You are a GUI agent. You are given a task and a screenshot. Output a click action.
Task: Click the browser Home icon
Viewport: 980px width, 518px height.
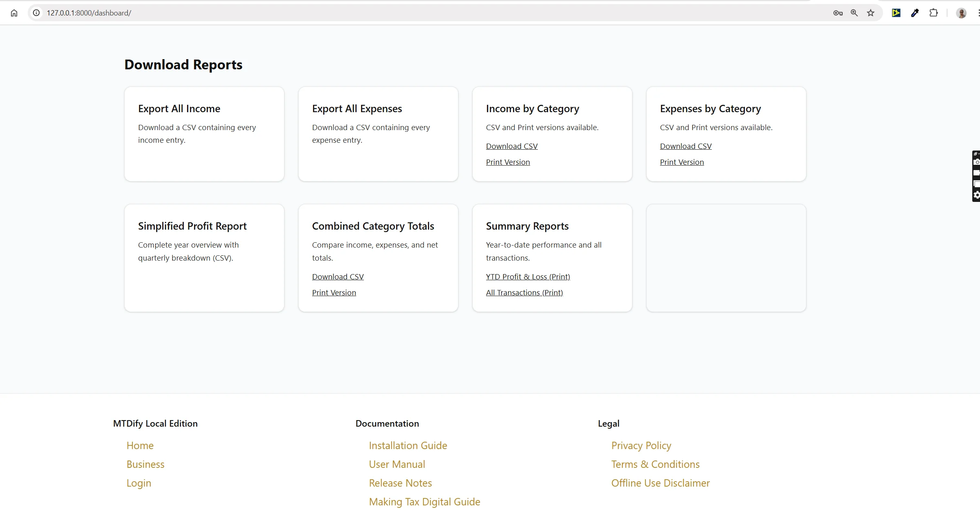(14, 13)
